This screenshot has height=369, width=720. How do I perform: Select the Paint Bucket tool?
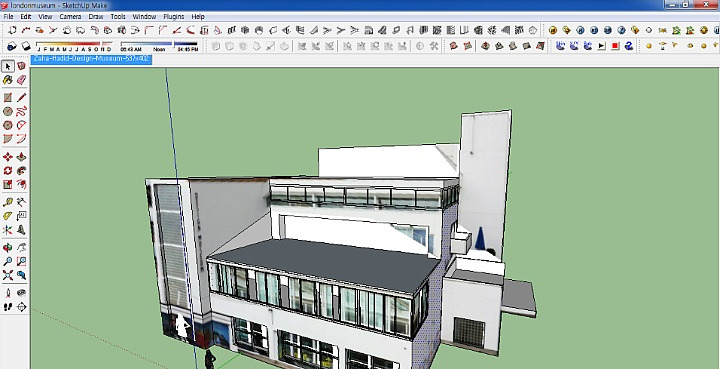coord(8,80)
